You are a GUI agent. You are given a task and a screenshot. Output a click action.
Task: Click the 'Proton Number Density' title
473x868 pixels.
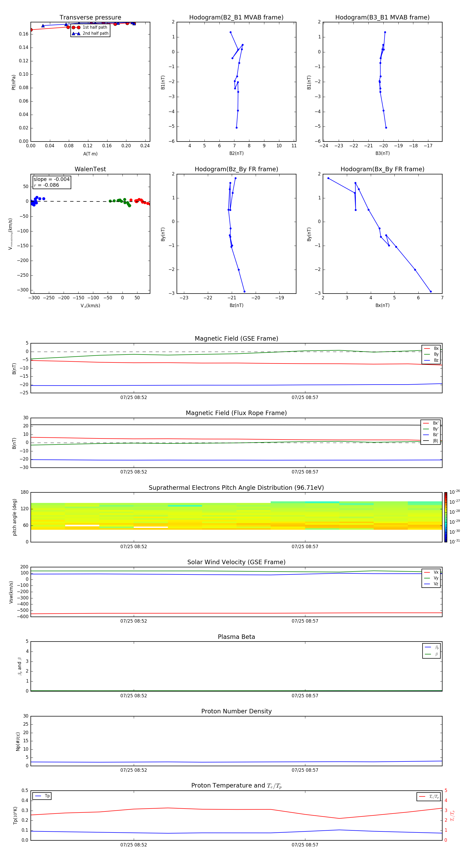click(236, 711)
